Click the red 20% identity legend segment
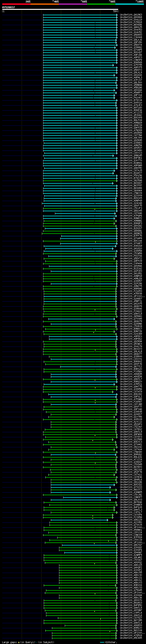 tap(16, 4)
